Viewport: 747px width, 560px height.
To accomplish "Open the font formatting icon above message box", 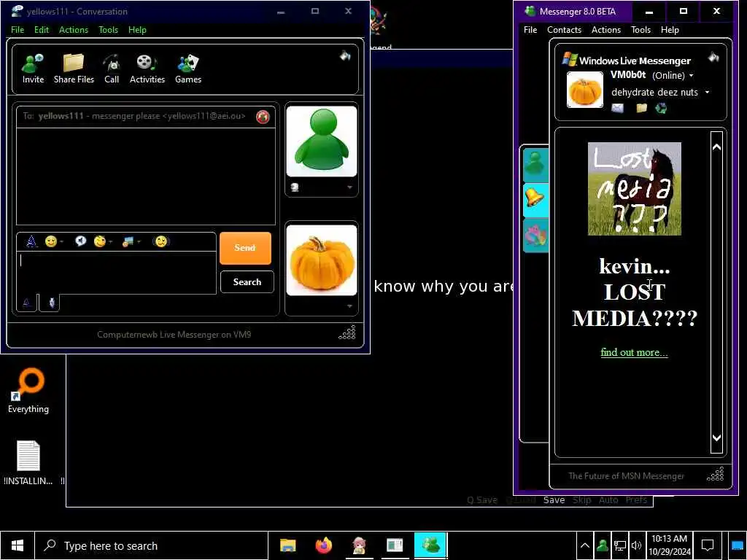I will click(31, 241).
